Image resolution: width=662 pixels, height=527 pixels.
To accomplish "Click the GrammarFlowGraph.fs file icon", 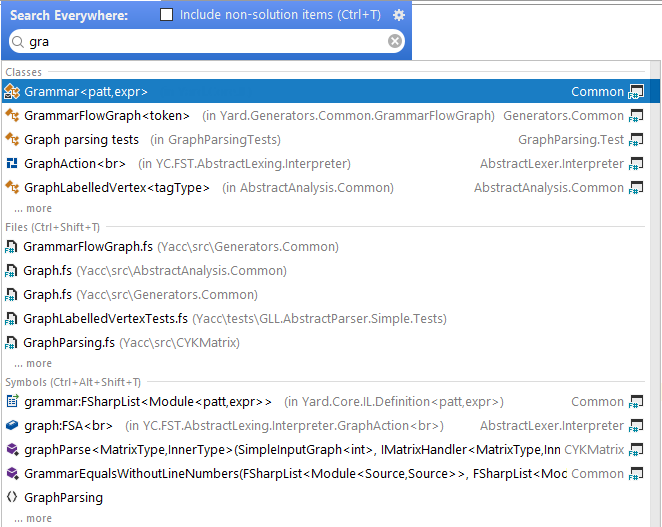I will (12, 247).
